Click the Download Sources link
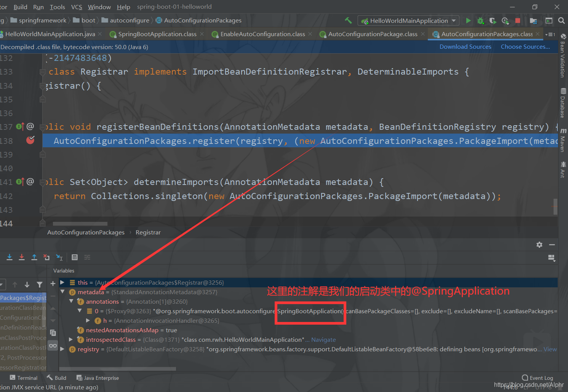 pyautogui.click(x=466, y=47)
